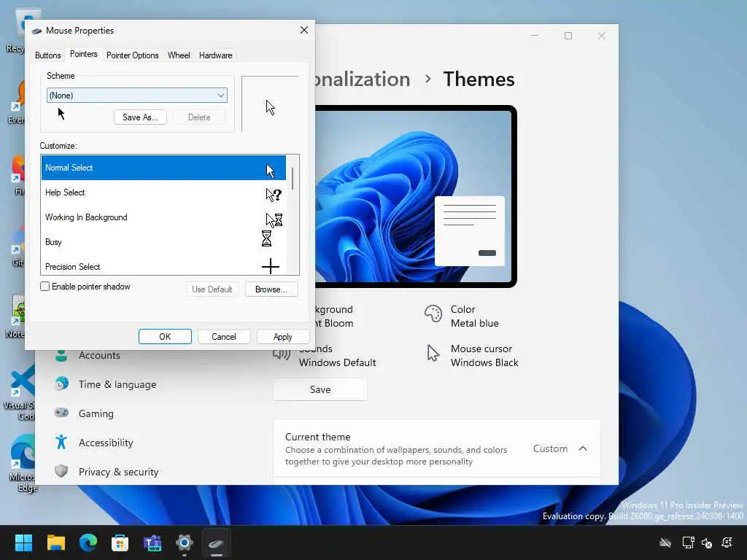Click the Normal Select arrow cursor icon
Viewport: 747px width, 560px height.
[270, 171]
